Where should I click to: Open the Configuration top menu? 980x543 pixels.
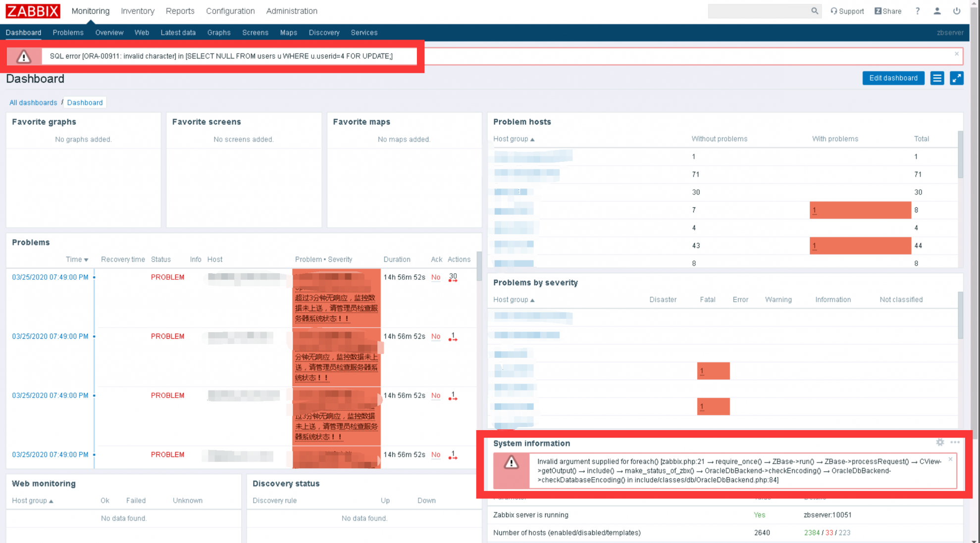point(230,11)
